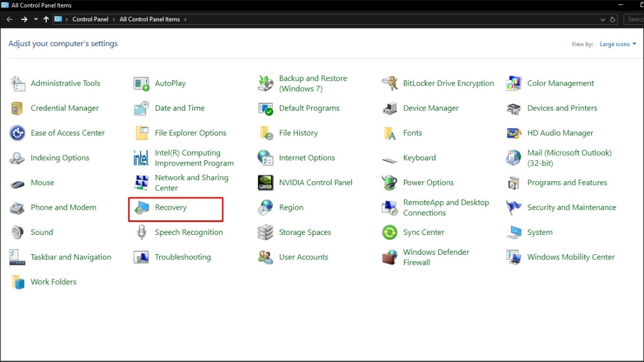Click the System monitor icon
The height and width of the screenshot is (362, 644).
pos(514,233)
